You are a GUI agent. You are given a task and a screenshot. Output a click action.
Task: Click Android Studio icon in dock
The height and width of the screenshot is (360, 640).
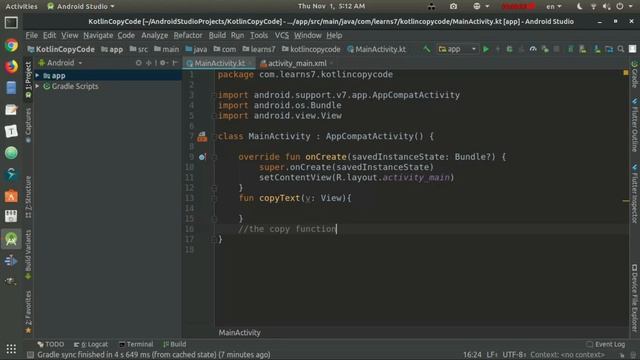[11, 239]
